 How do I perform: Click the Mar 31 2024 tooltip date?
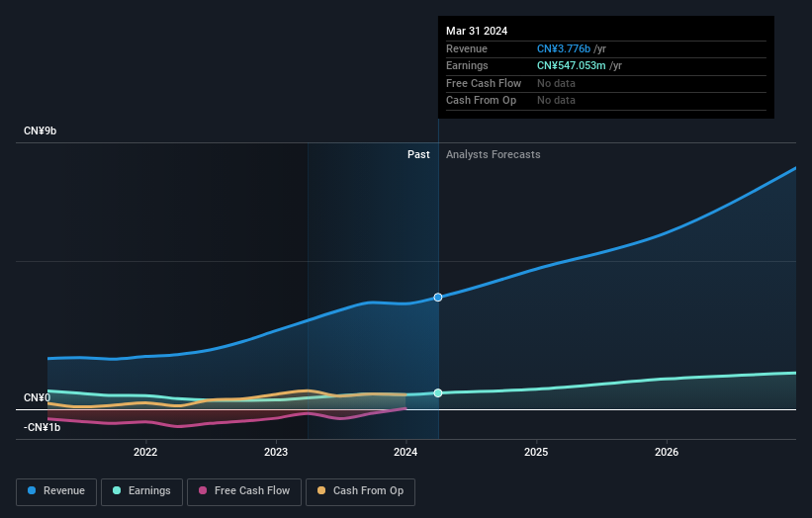click(x=477, y=31)
